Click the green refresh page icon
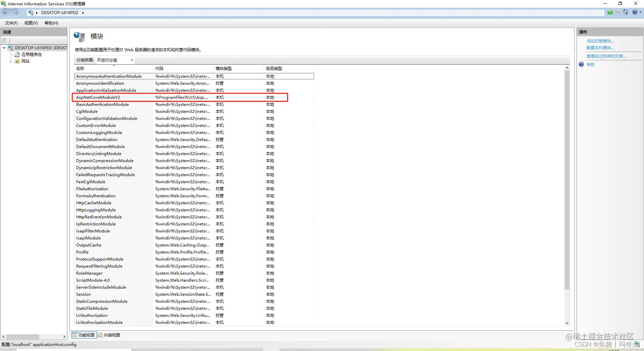Image resolution: width=644 pixels, height=351 pixels. click(x=610, y=12)
